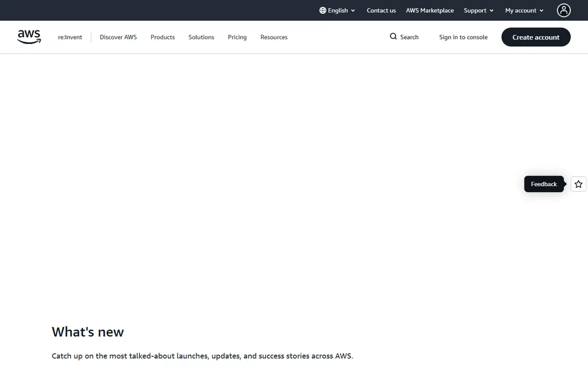Screen dimensions: 588x368
Task: Expand the My account dropdown
Action: click(x=524, y=11)
